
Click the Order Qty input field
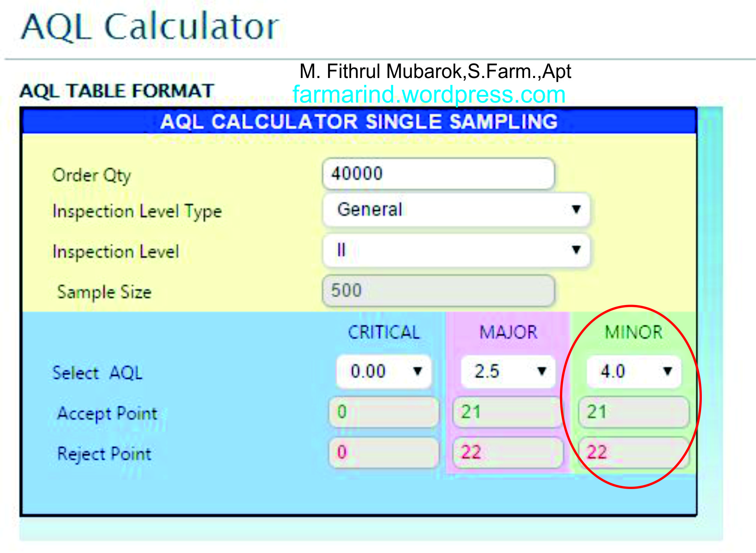tap(438, 174)
